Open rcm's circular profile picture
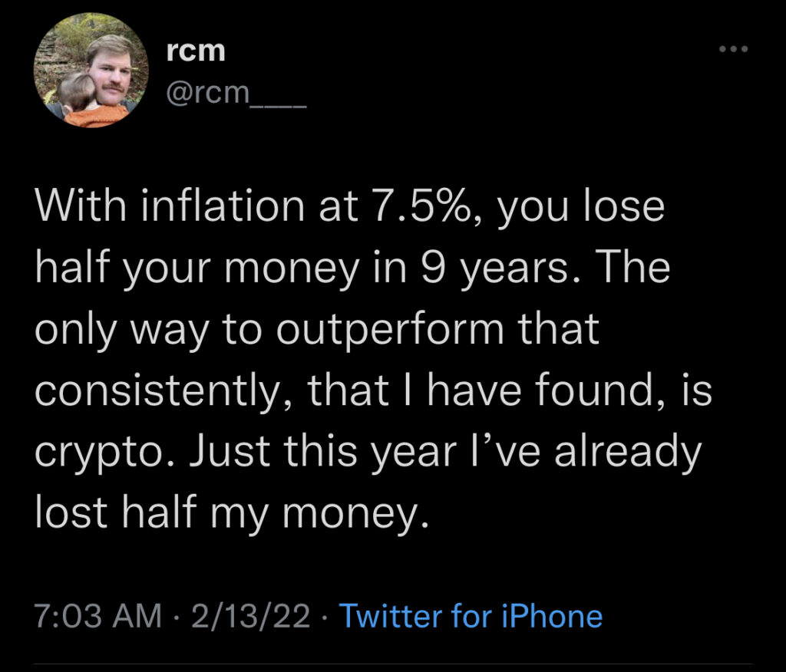This screenshot has width=786, height=672. pos(91,71)
